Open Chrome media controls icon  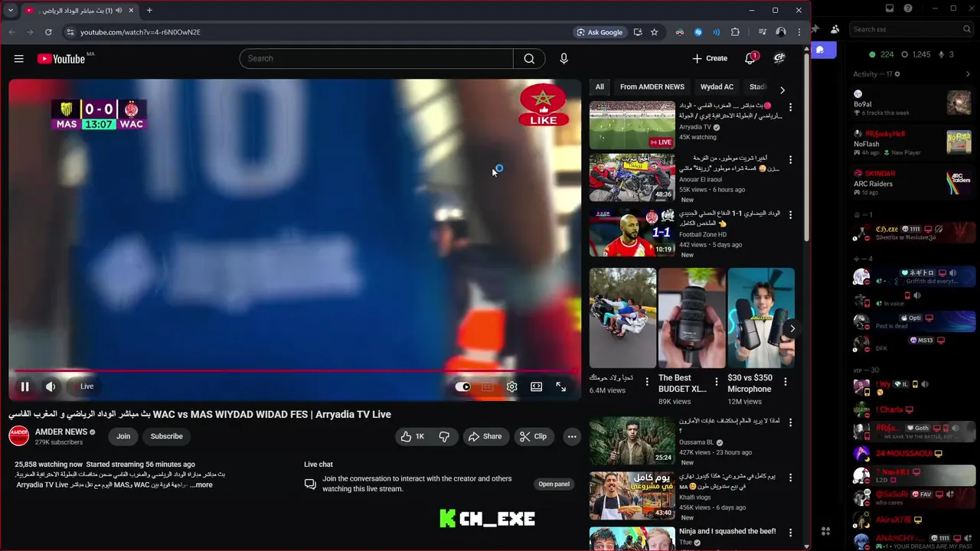[762, 32]
